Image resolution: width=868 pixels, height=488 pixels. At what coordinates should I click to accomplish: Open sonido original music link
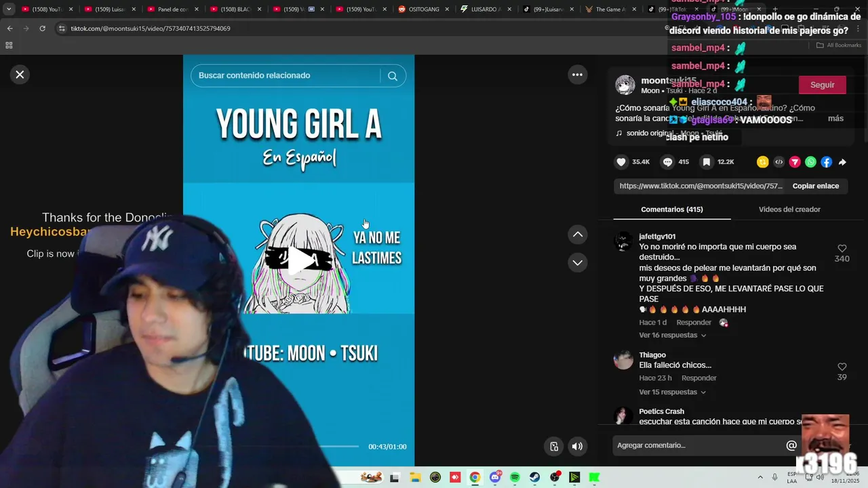pyautogui.click(x=668, y=134)
